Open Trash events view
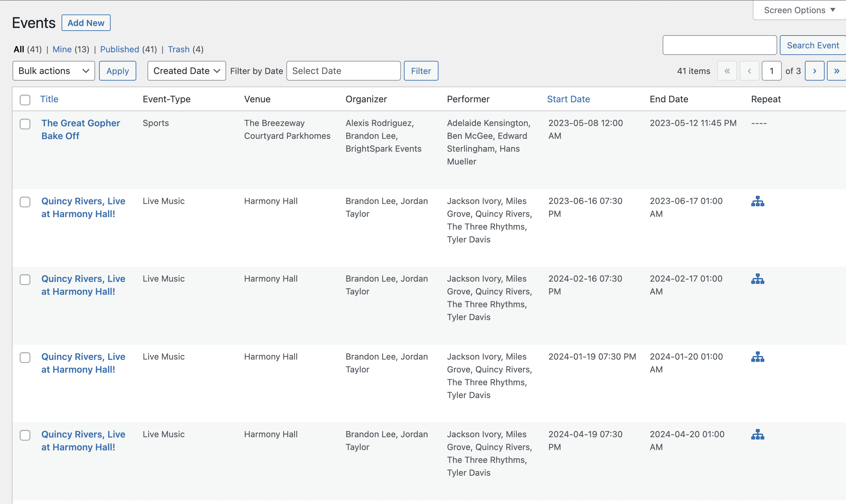The height and width of the screenshot is (504, 846). (x=179, y=49)
